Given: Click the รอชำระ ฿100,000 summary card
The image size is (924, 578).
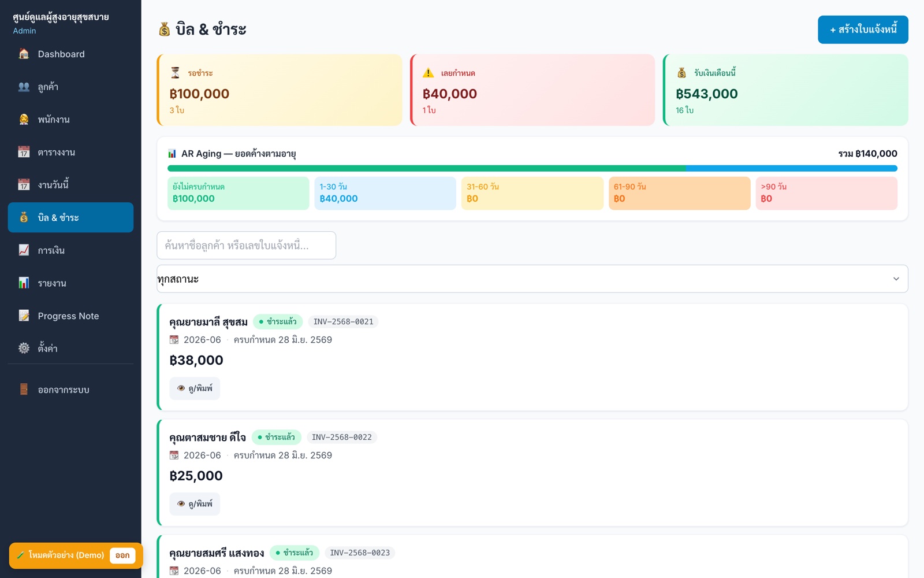Looking at the screenshot, I should point(280,90).
